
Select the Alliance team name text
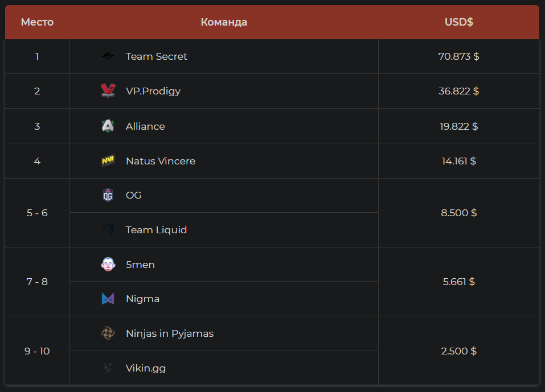click(145, 126)
